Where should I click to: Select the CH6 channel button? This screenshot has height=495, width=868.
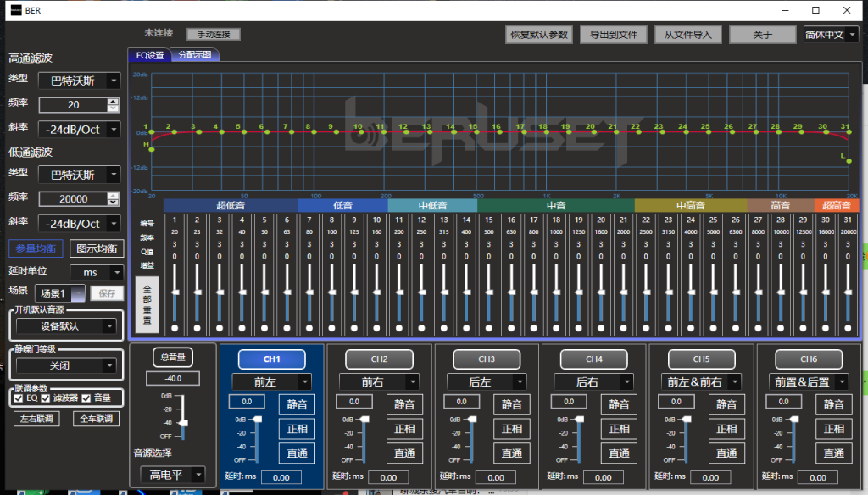pyautogui.click(x=809, y=359)
